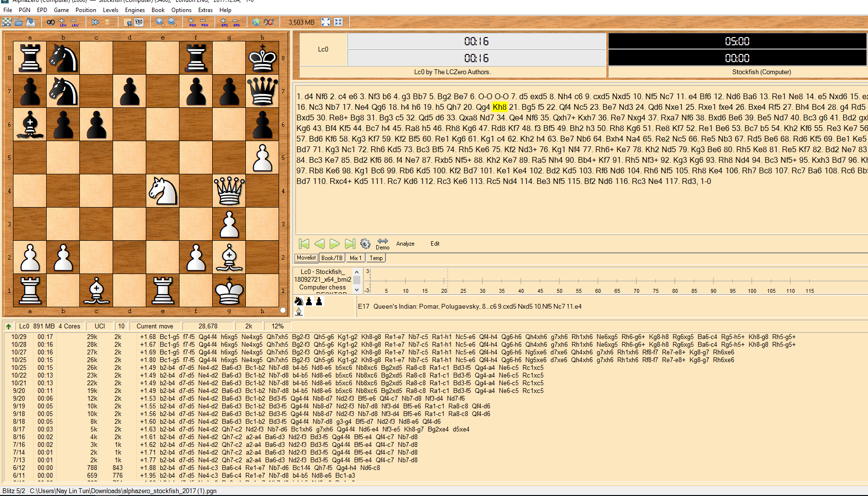
Task: Click the green arrow in engine panel
Action: click(9, 326)
